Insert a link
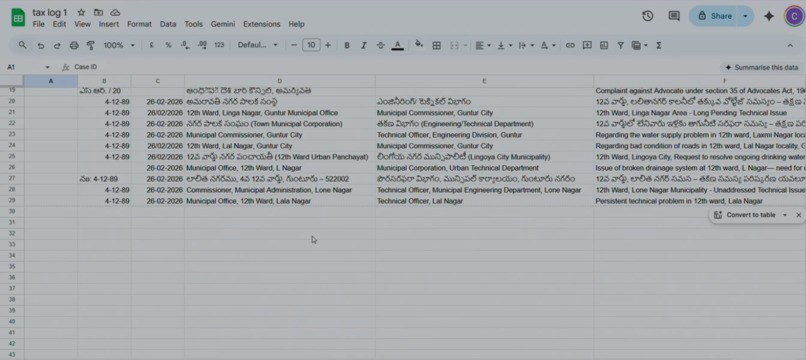The height and width of the screenshot is (360, 806). point(570,45)
